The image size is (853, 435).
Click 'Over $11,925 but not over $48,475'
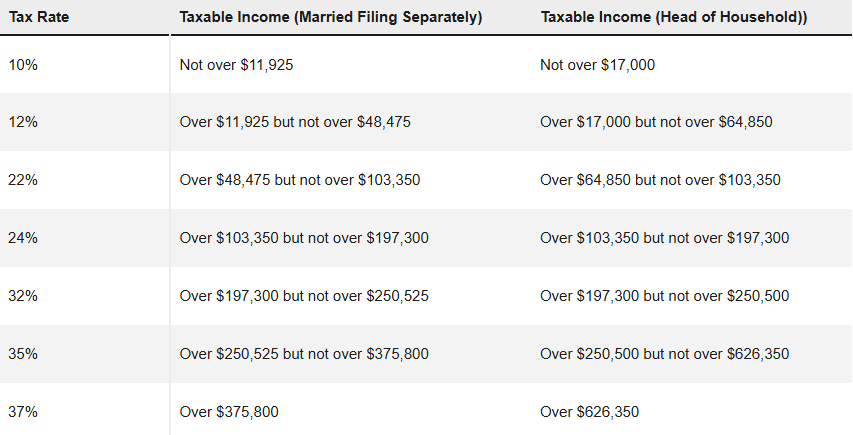[295, 122]
